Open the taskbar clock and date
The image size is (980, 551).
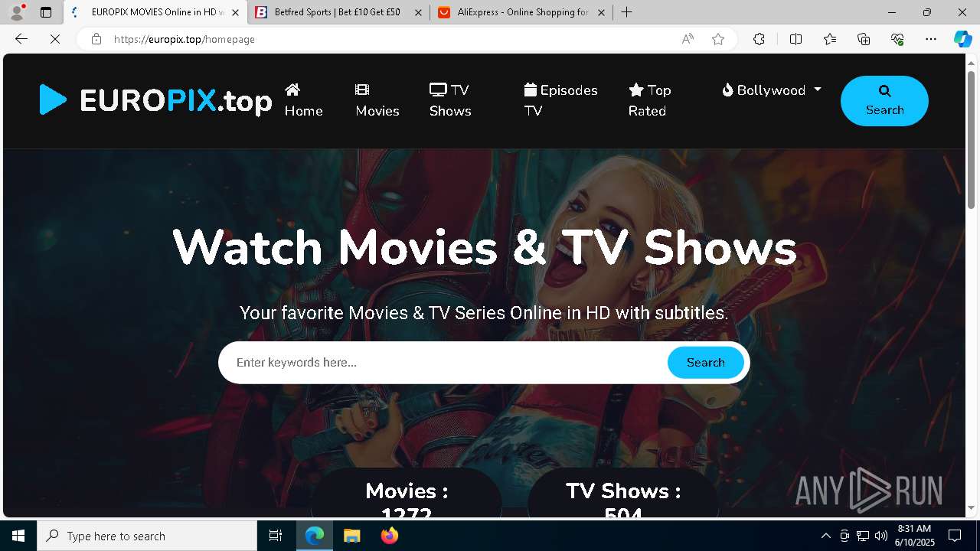(x=914, y=536)
